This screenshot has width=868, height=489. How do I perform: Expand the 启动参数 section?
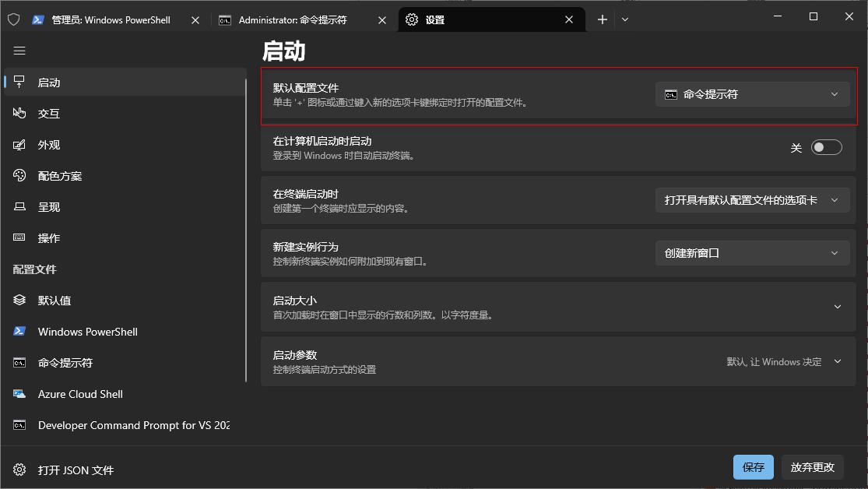click(838, 361)
